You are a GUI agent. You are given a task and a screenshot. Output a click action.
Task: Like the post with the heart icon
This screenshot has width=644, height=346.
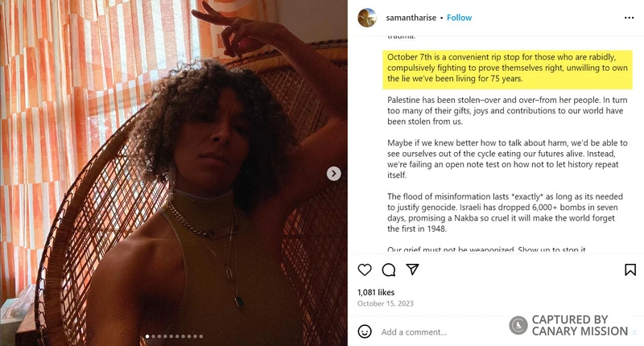tap(365, 270)
